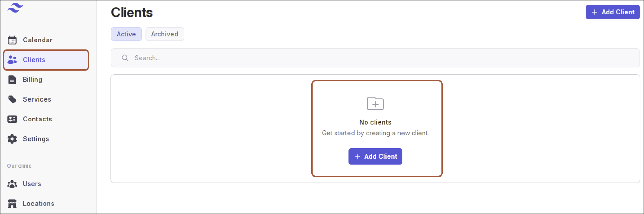Screen dimensions: 644x214
Task: Open Billing document icon
Action: click(12, 80)
